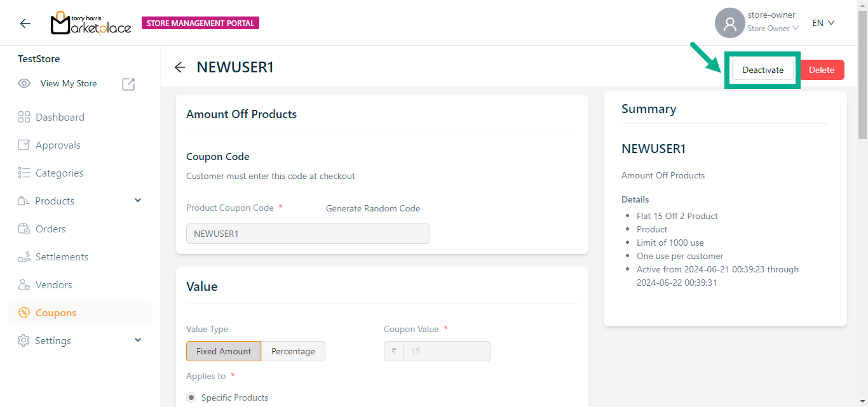Click the Orders box icon
Screen dimensions: 868x407
click(24, 229)
